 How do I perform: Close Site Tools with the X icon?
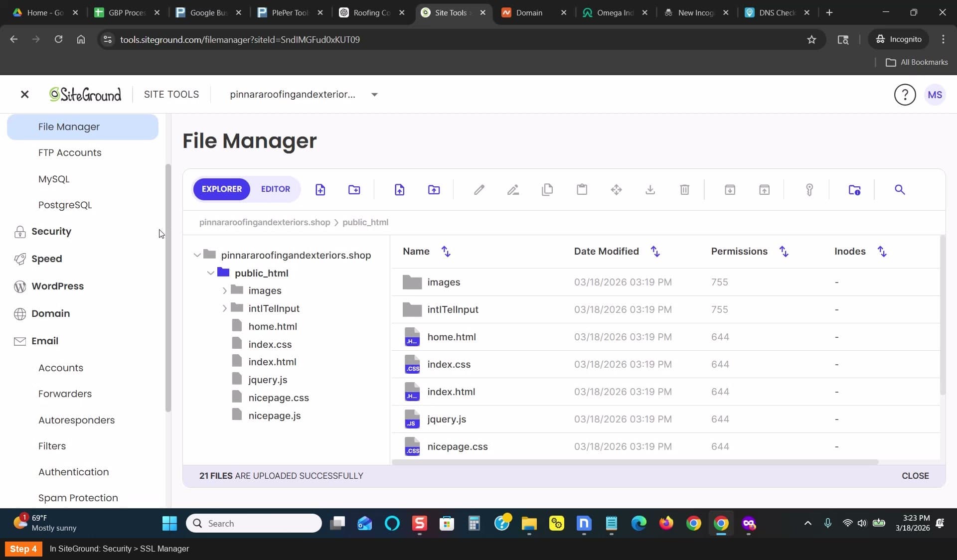24,94
